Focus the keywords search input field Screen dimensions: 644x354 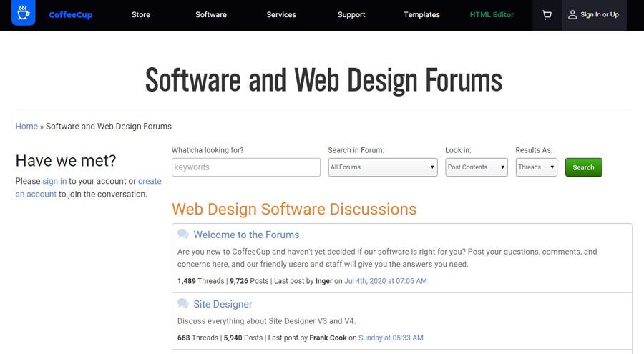(246, 167)
